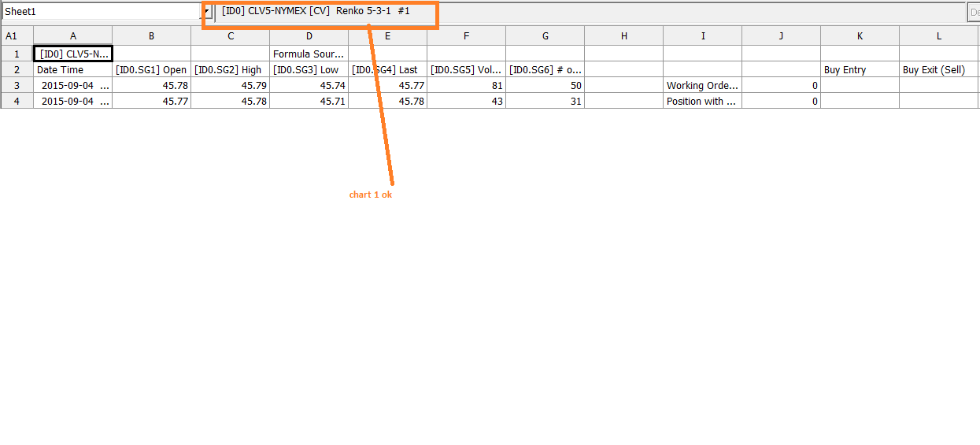The image size is (980, 445).
Task: Select the row 3 date cell 2015-09-04
Action: click(73, 85)
